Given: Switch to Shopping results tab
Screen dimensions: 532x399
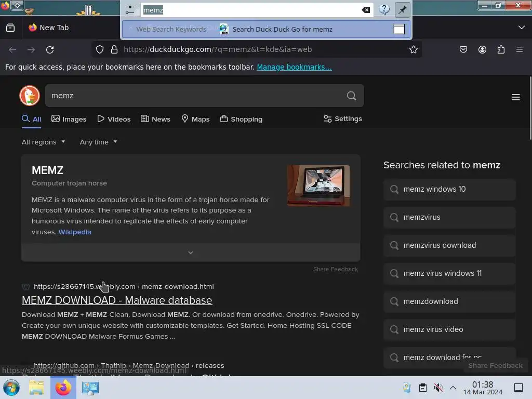Looking at the screenshot, I should click(x=241, y=119).
